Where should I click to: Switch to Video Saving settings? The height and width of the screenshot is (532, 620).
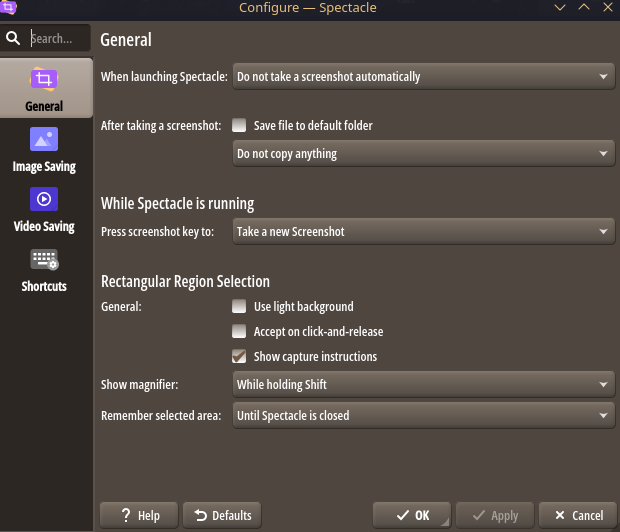44,210
